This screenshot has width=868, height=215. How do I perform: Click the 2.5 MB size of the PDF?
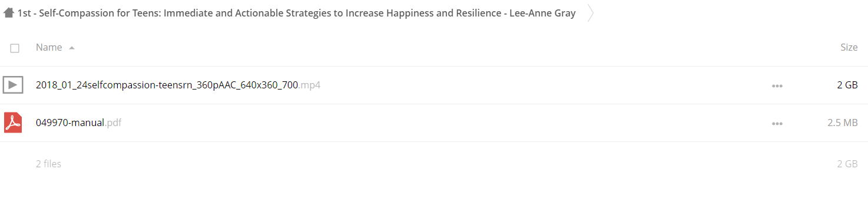tap(842, 123)
